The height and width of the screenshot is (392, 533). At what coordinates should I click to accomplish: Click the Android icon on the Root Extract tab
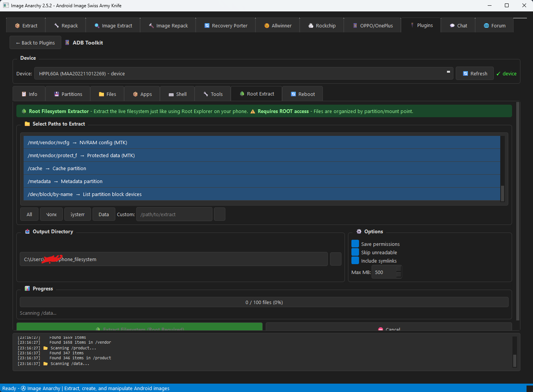click(x=241, y=94)
